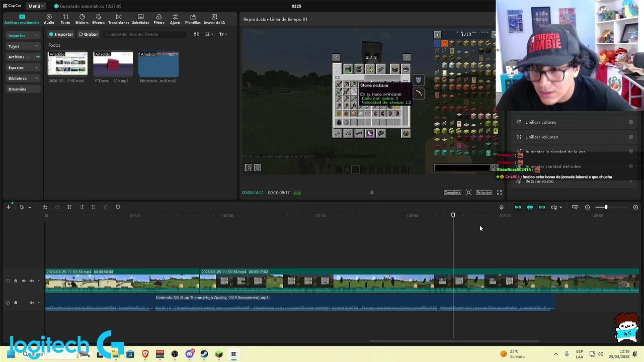The height and width of the screenshot is (362, 644).
Task: Open the pointer tool mode dropdown
Action: [x=29, y=207]
